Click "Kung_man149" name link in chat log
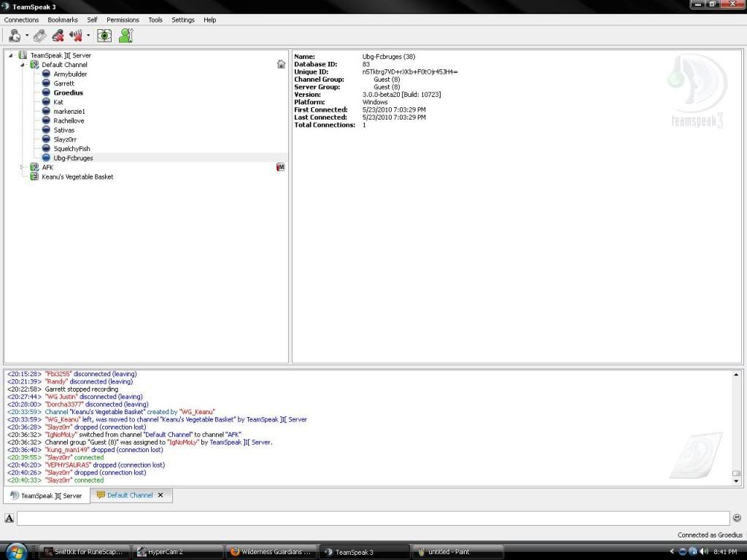The width and height of the screenshot is (747, 560). (67, 450)
